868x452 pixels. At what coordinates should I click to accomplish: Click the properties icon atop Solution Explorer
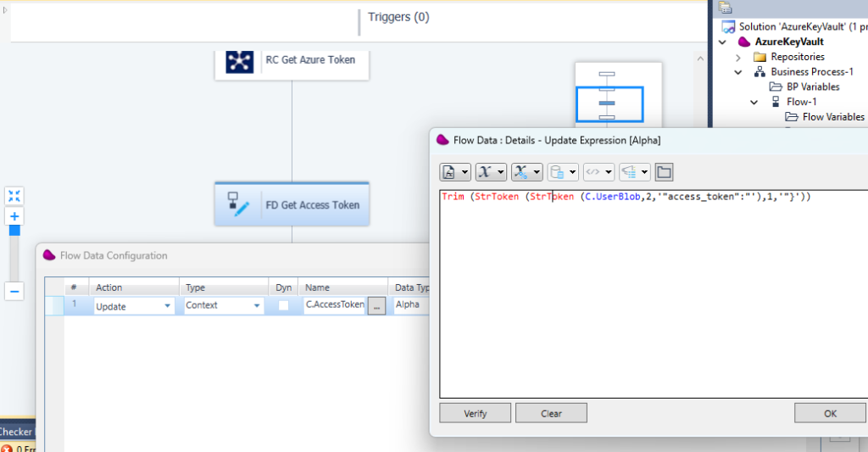[x=725, y=8]
